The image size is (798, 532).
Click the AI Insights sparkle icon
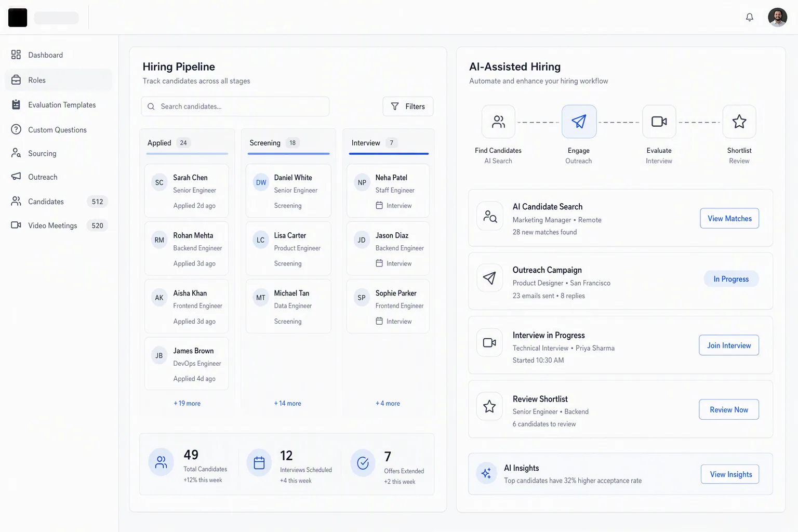[486, 473]
